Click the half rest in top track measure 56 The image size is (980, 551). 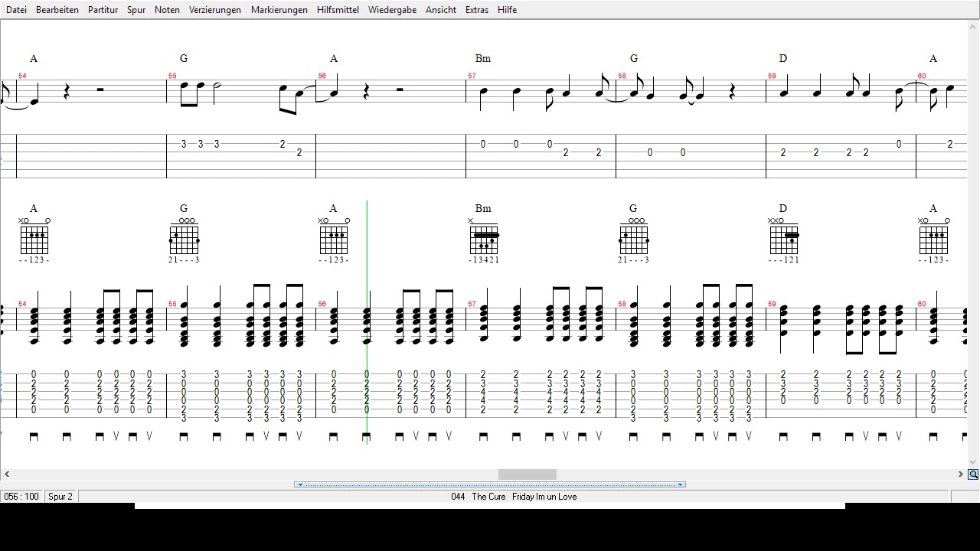pos(400,90)
